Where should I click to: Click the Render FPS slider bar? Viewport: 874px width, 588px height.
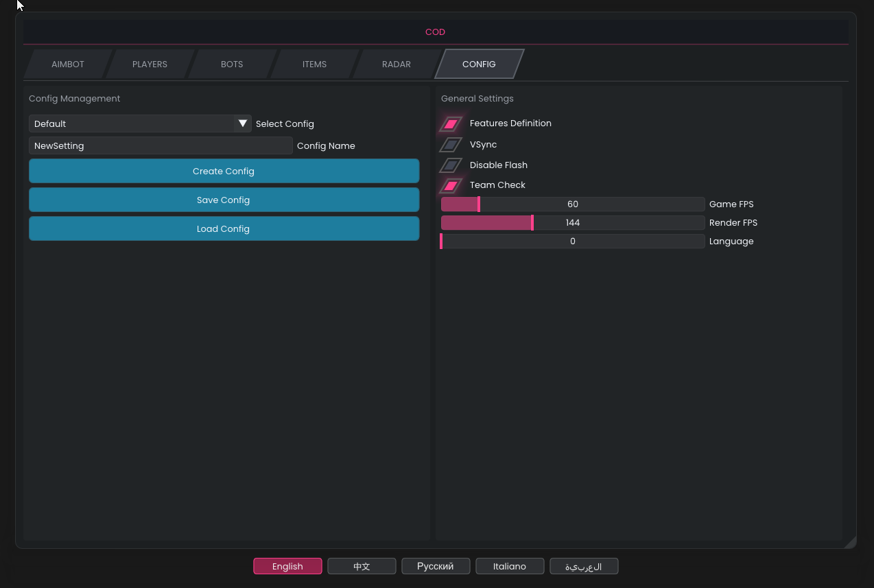[573, 223]
